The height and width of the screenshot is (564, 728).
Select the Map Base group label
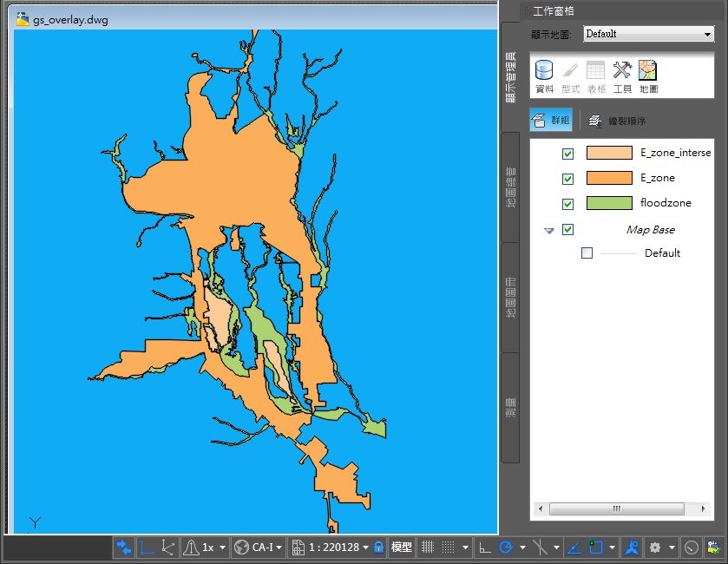tap(651, 230)
